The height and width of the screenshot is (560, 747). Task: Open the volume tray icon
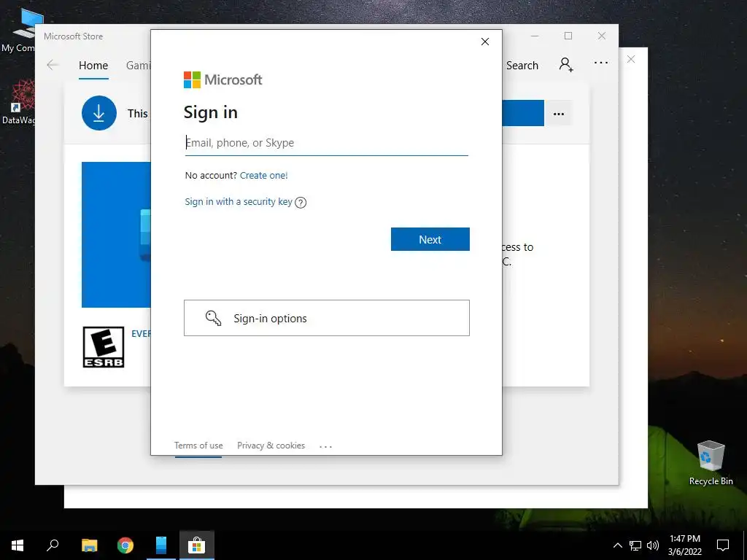click(653, 545)
